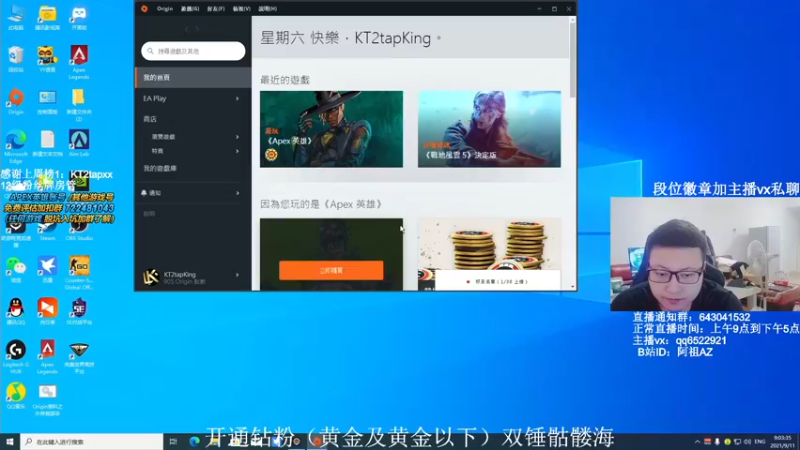This screenshot has width=800, height=450.
Task: Open the Apex 英雄 recent game tile
Action: (x=331, y=129)
